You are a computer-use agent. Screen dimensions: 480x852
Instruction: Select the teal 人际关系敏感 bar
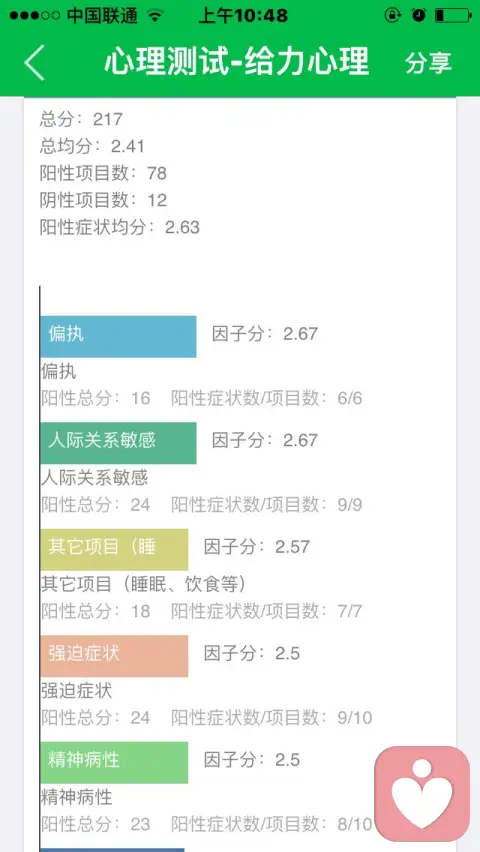click(x=118, y=443)
